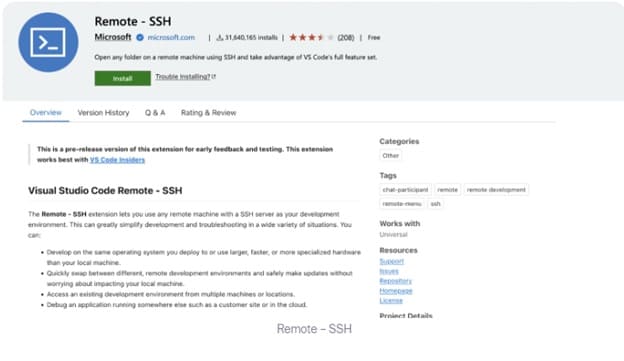Click the 31,640,165 installs text
Screen dimensions: 624x361
click(251, 37)
